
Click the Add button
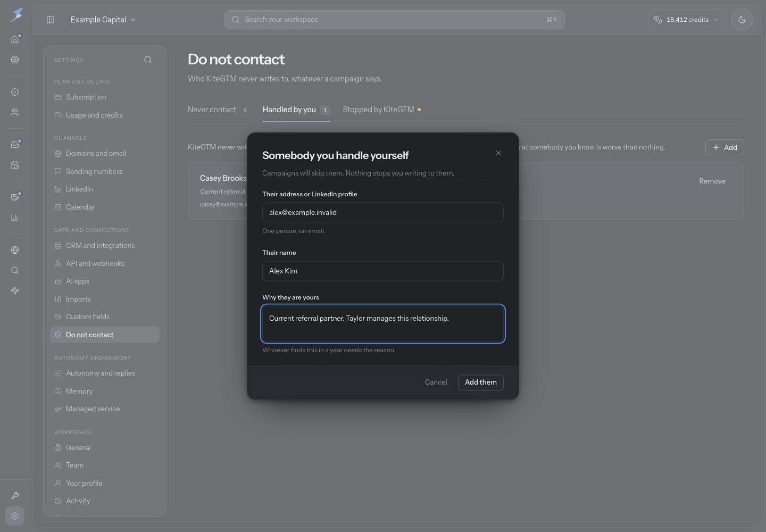[725, 147]
